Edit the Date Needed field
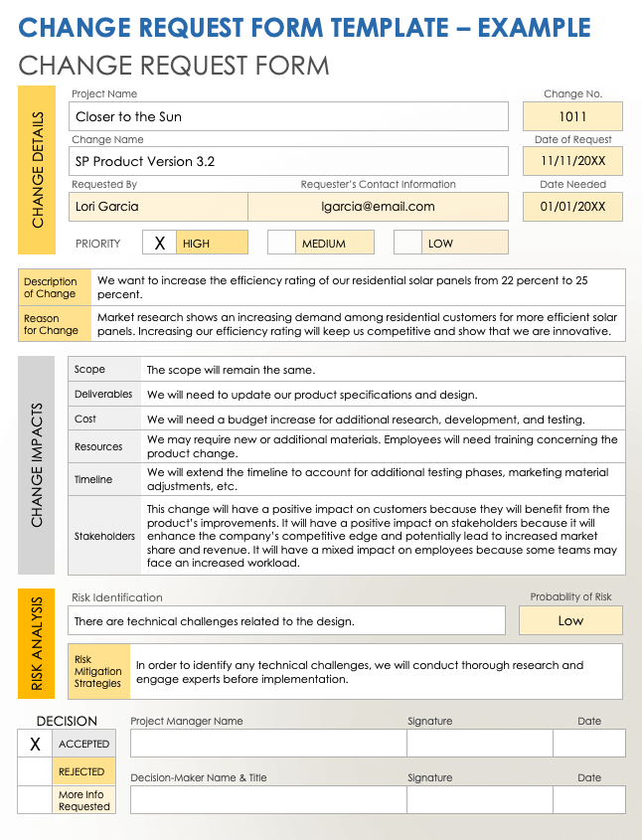The height and width of the screenshot is (840, 642). pyautogui.click(x=572, y=207)
